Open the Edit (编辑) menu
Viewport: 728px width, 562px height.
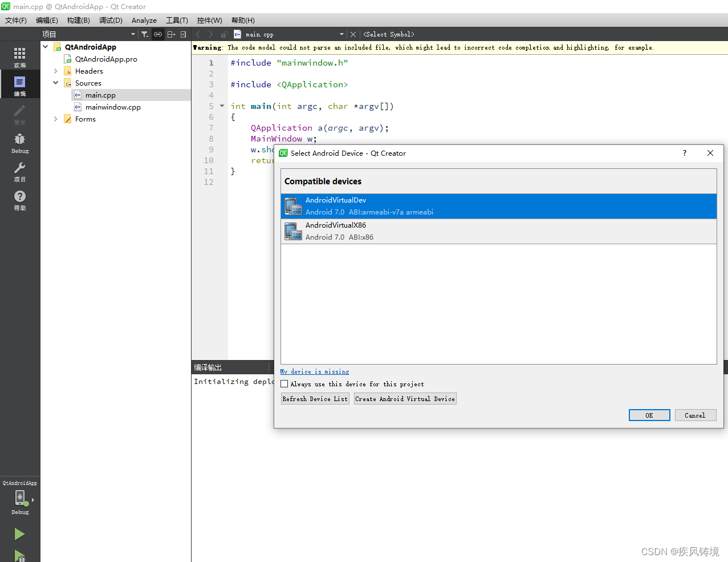click(x=47, y=20)
